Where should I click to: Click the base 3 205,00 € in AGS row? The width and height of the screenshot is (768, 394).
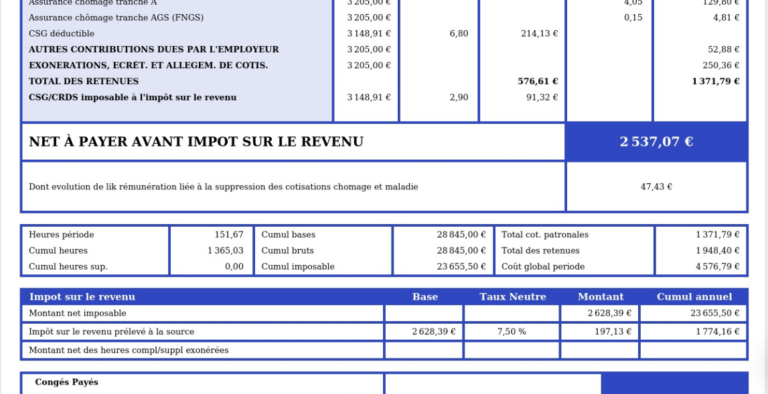[x=369, y=18]
